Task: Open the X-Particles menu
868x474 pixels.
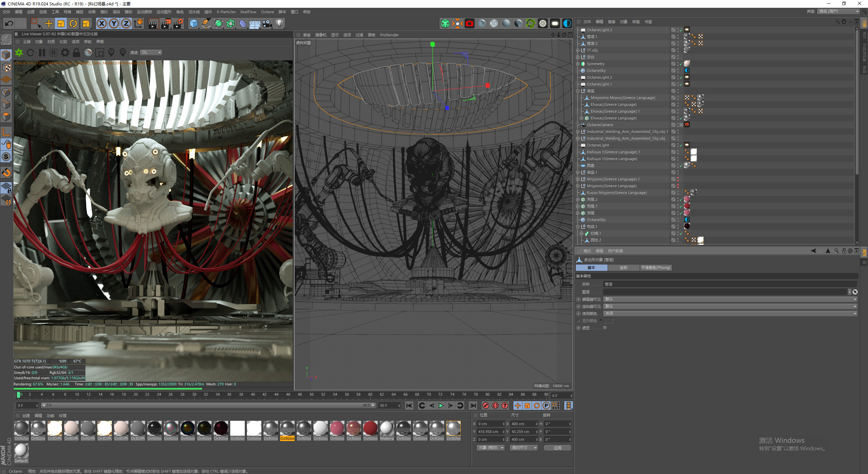Action: [226, 12]
